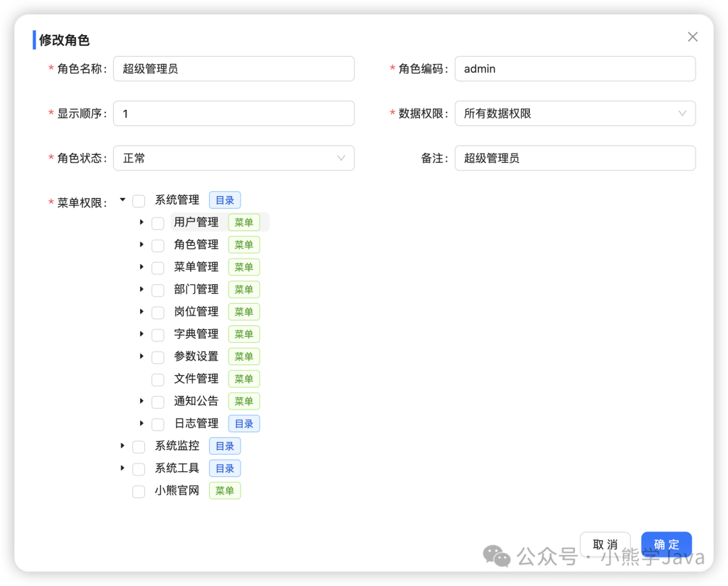Check the 菜单管理 checkbox
Screen dimensions: 728x586
coord(158,267)
